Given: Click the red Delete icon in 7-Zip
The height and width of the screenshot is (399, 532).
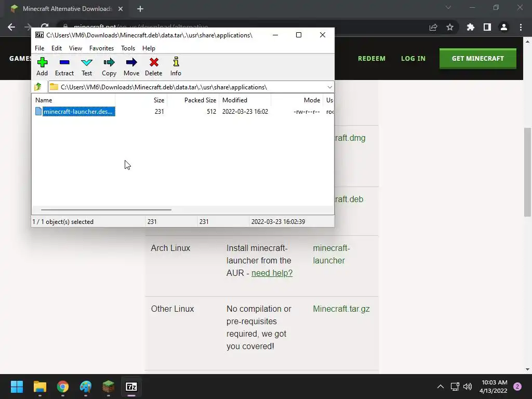Looking at the screenshot, I should (154, 66).
